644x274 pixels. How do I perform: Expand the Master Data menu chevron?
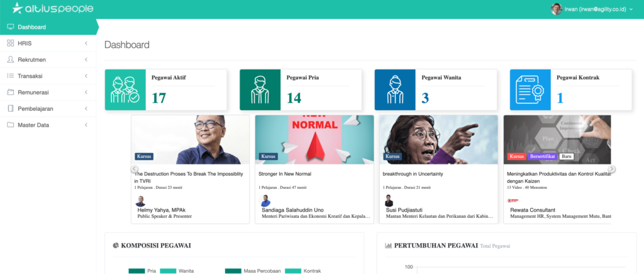[x=86, y=125]
